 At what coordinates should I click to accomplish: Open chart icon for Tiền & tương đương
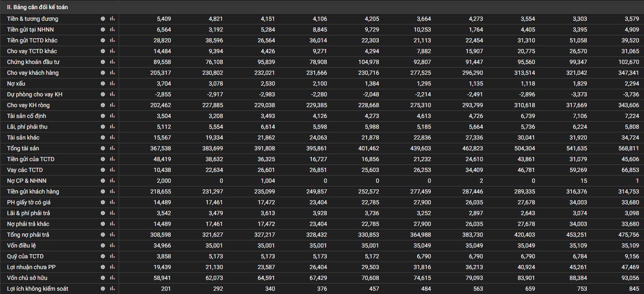pos(112,19)
